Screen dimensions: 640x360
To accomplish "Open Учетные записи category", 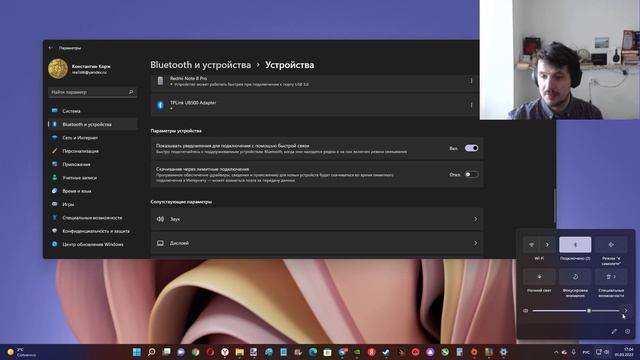I will (x=93, y=178).
